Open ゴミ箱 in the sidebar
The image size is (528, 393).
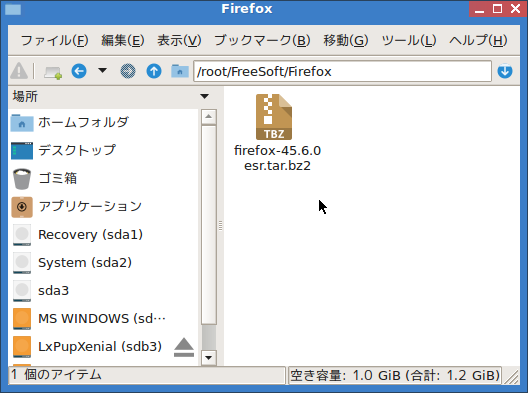103,178
